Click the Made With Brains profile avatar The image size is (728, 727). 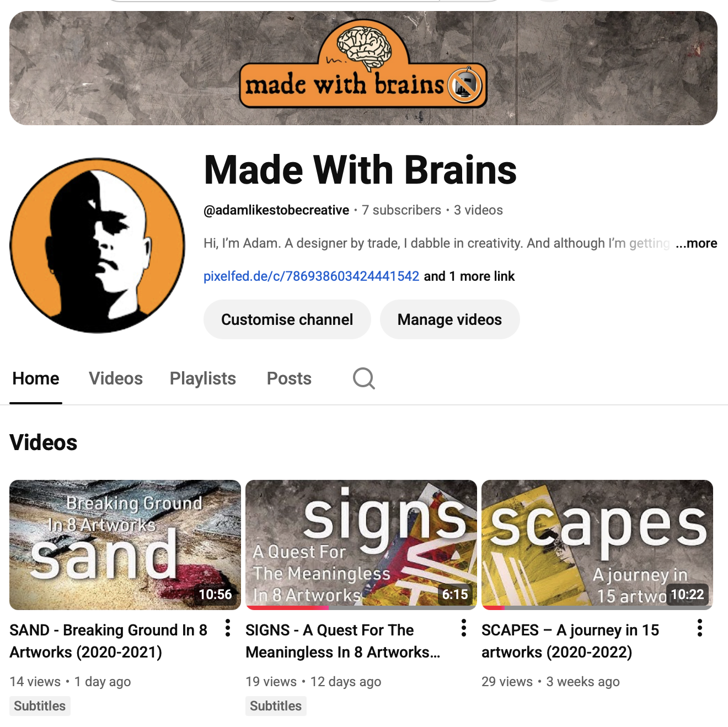(98, 245)
